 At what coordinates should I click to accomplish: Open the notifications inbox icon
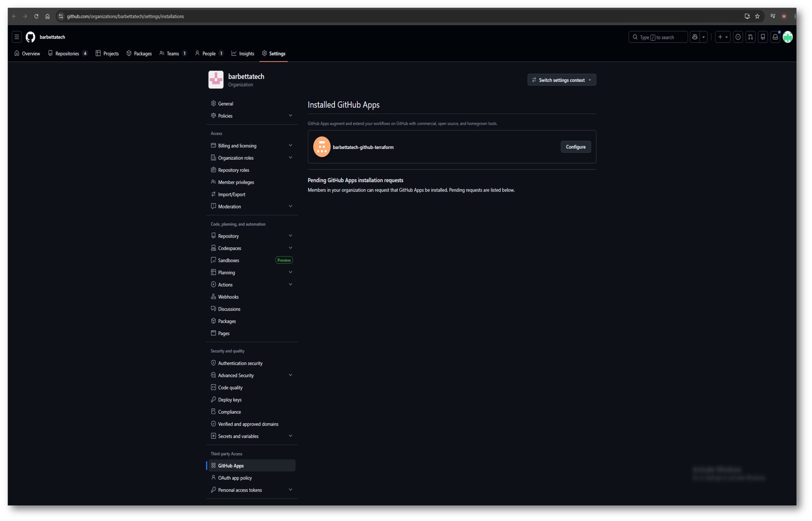(776, 37)
